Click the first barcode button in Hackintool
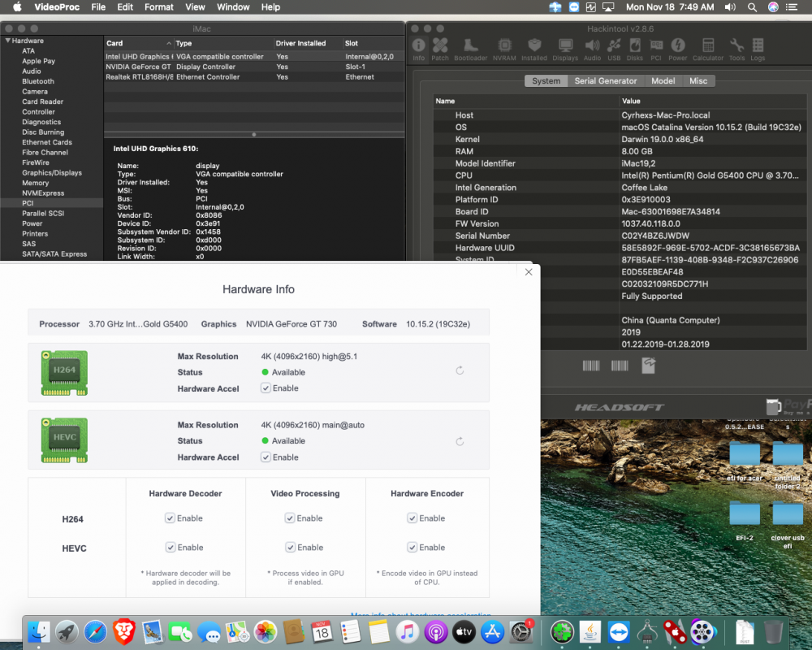This screenshot has height=650, width=812. pos(591,366)
